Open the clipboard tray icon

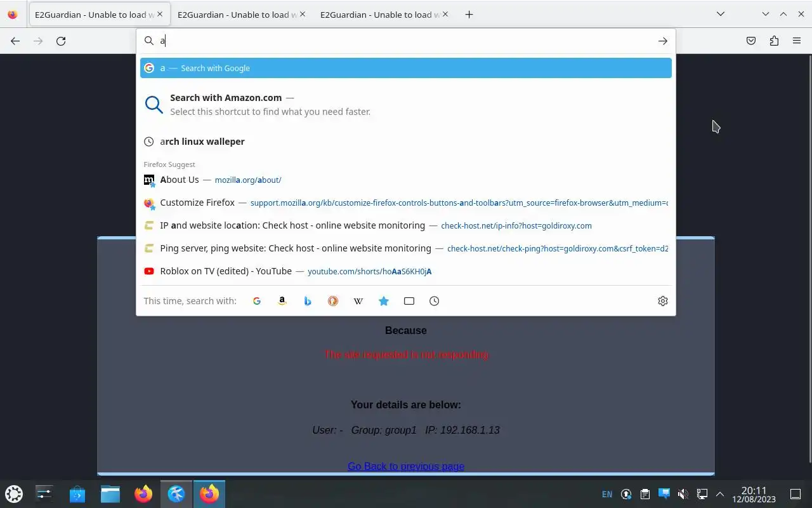pyautogui.click(x=645, y=494)
